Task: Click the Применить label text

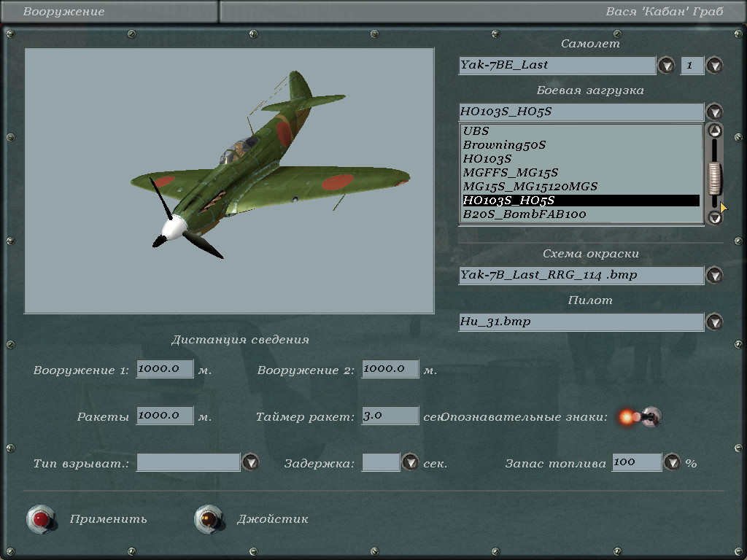Action: [108, 519]
